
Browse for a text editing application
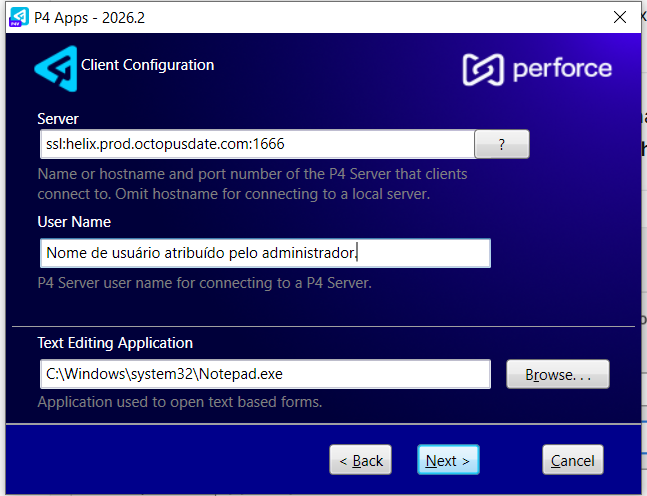(x=558, y=374)
